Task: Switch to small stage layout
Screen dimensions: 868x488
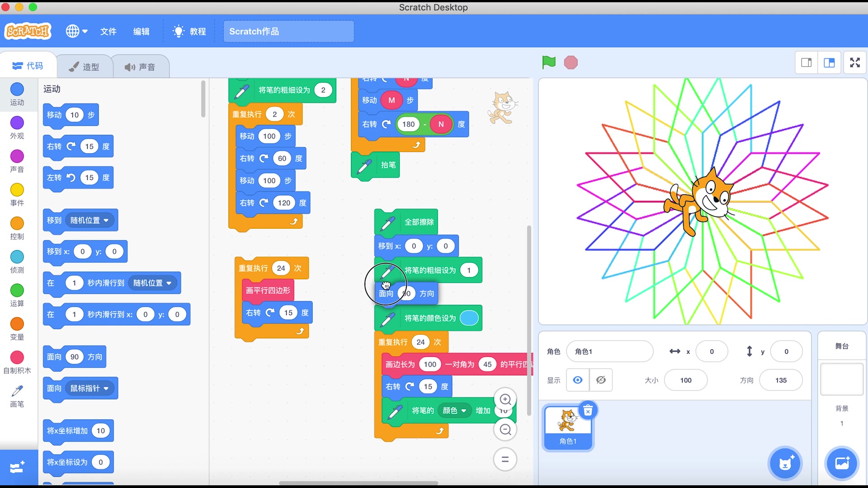Action: click(807, 62)
